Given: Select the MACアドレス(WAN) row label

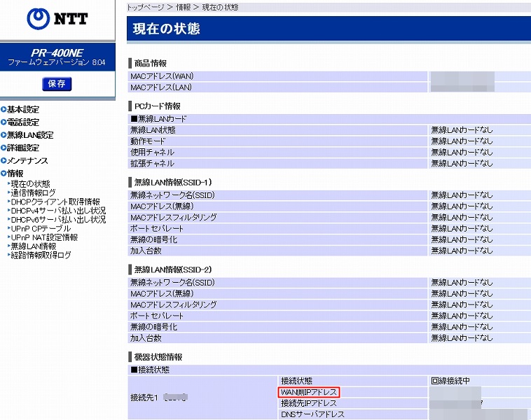Looking at the screenshot, I should point(162,76).
